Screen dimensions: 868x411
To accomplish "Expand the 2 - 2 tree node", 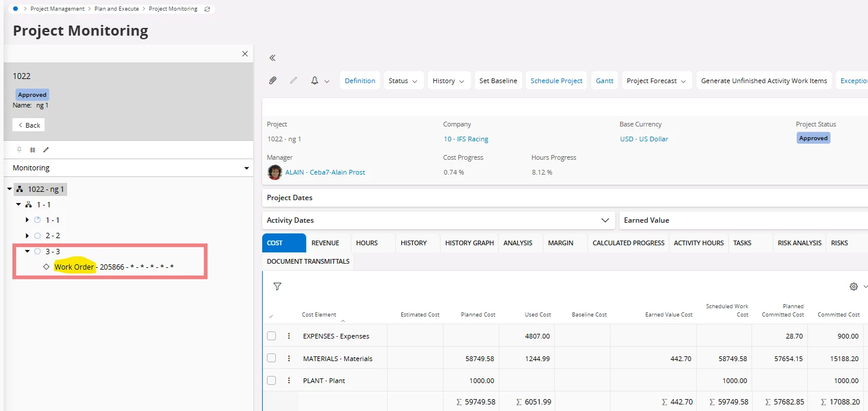I will tap(27, 236).
